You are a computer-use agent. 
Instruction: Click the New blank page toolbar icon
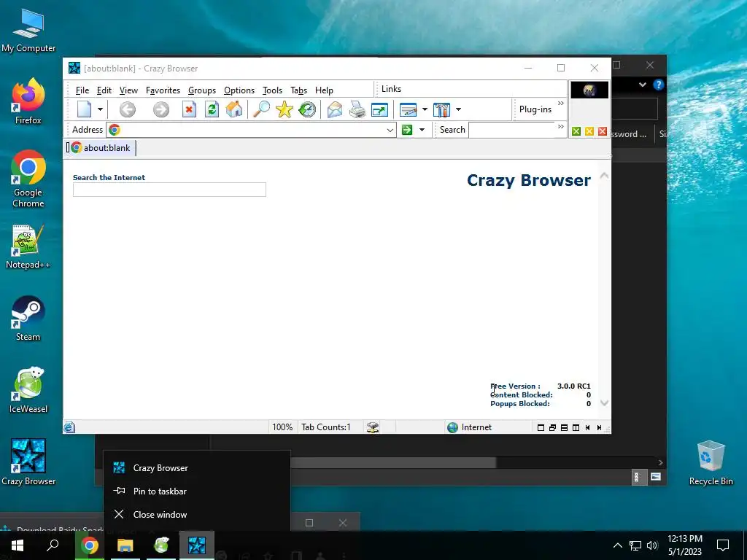pos(85,109)
